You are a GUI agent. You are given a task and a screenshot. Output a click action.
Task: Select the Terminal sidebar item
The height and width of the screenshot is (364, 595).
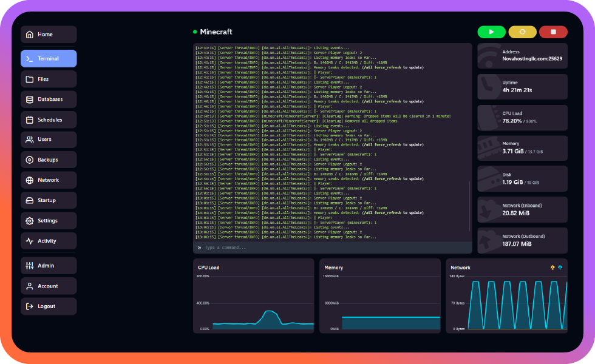[x=49, y=58]
